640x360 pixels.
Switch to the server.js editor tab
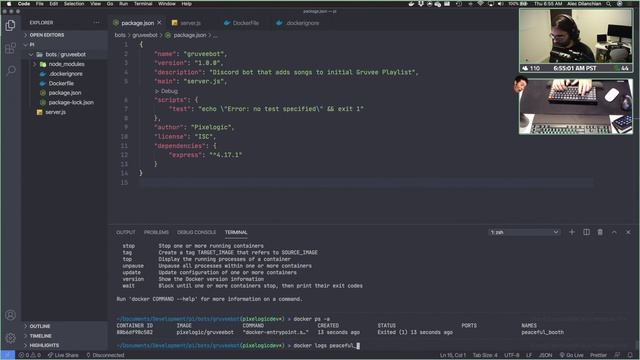[190, 23]
